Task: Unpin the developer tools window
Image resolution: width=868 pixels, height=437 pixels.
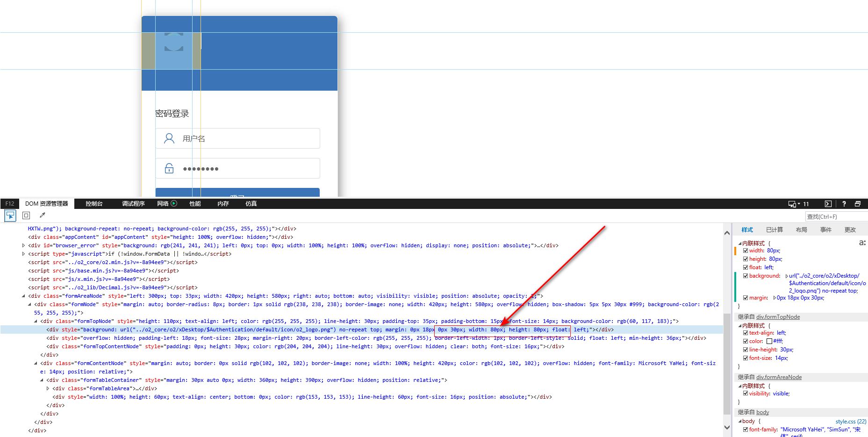Action: [858, 204]
